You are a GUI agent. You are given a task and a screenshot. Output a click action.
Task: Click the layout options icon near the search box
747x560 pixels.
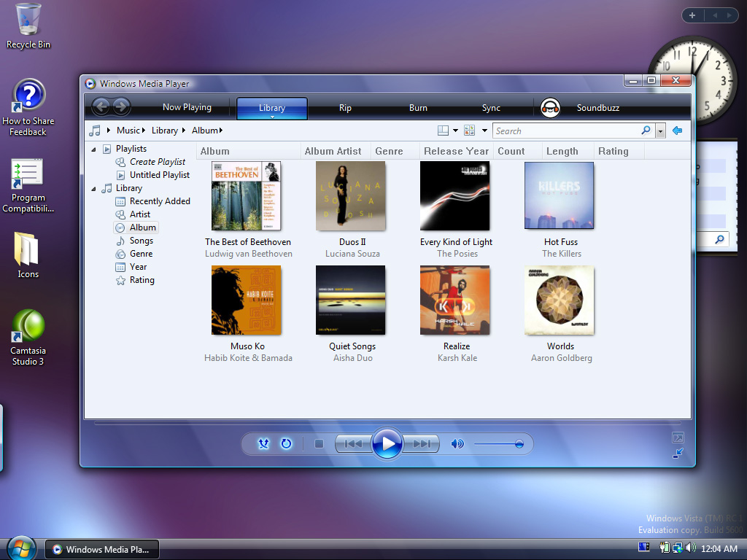(x=444, y=130)
